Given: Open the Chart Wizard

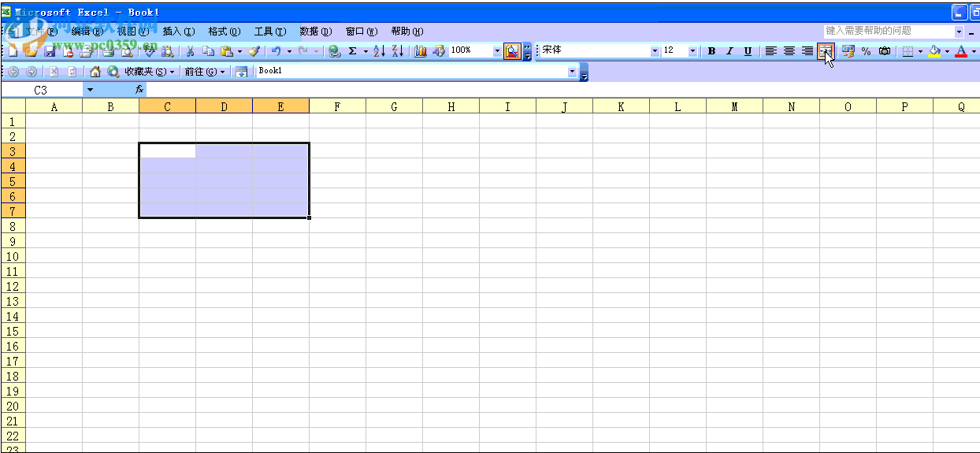Looking at the screenshot, I should 421,51.
